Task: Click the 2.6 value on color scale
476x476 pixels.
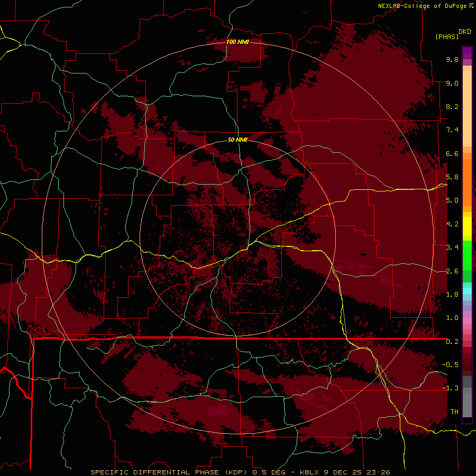Action: (x=452, y=271)
